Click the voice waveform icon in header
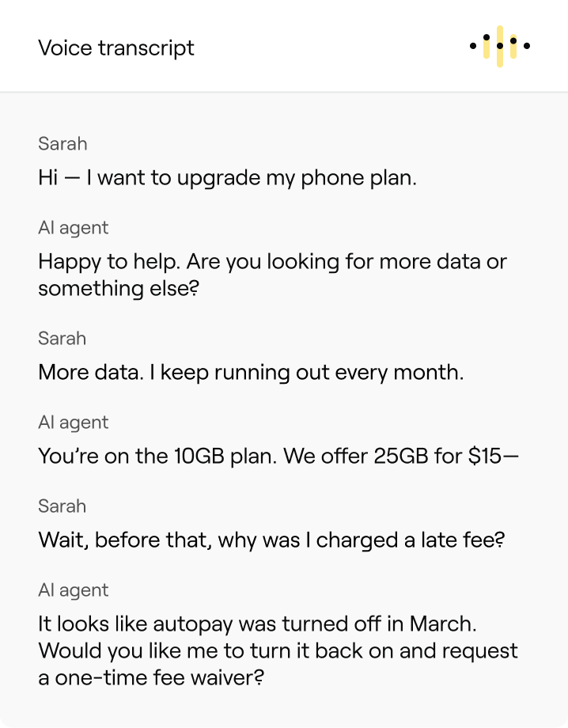568x728 pixels. point(500,46)
